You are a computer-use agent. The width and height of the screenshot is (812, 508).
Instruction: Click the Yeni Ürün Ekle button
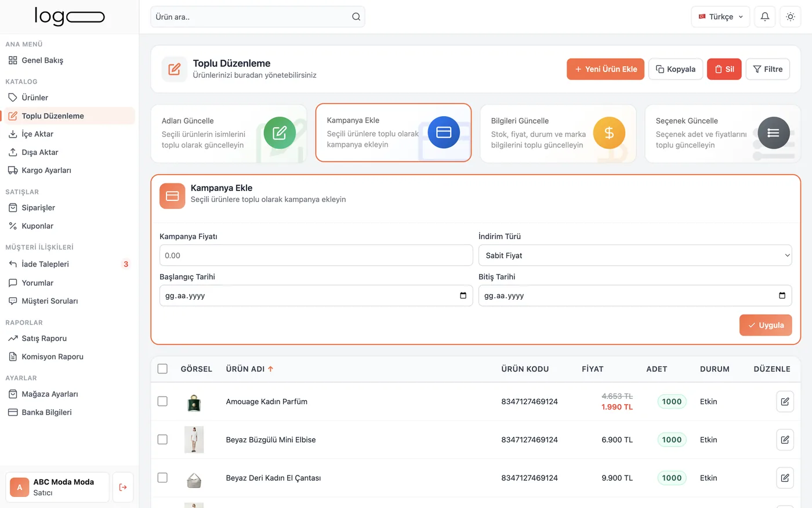pyautogui.click(x=606, y=69)
